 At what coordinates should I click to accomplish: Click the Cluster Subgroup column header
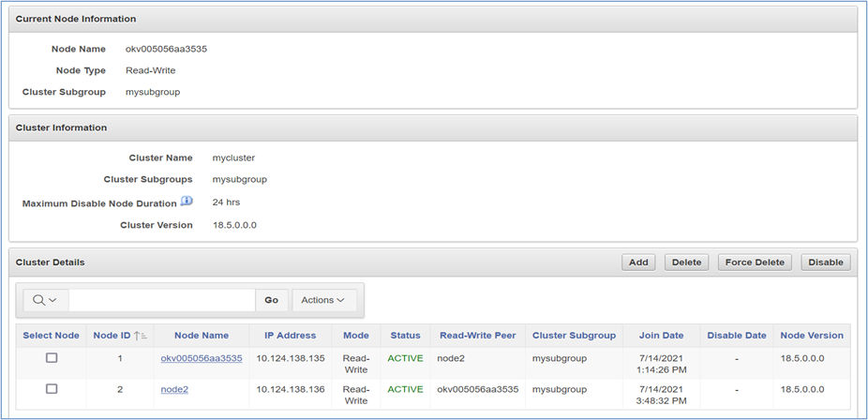click(574, 336)
